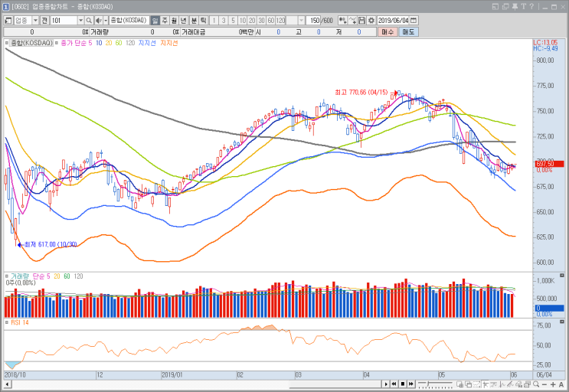569x392 pixels.
Task: Click the orange 지지선 legend label
Action: (x=169, y=43)
